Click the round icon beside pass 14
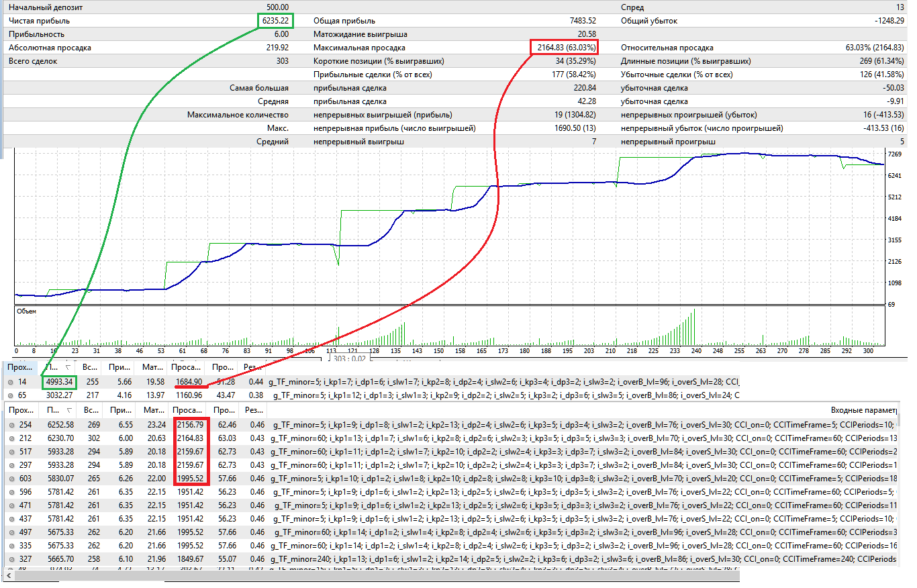The image size is (917, 588). [10, 382]
